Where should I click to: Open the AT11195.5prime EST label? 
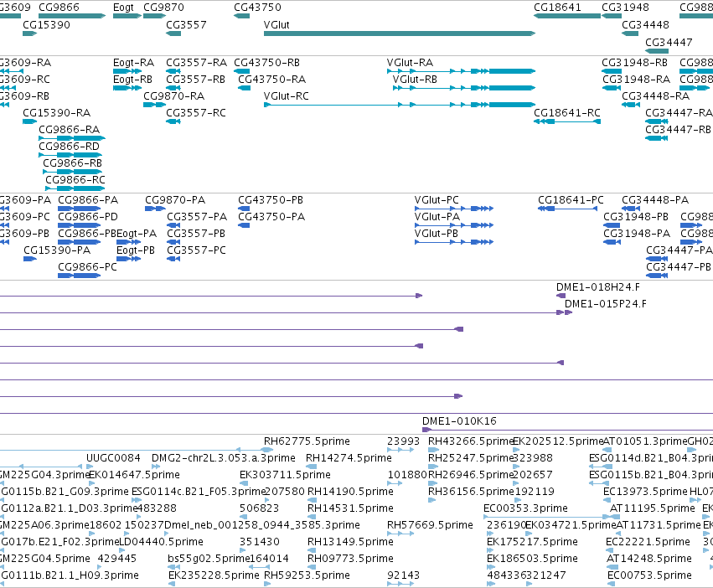[x=652, y=509]
